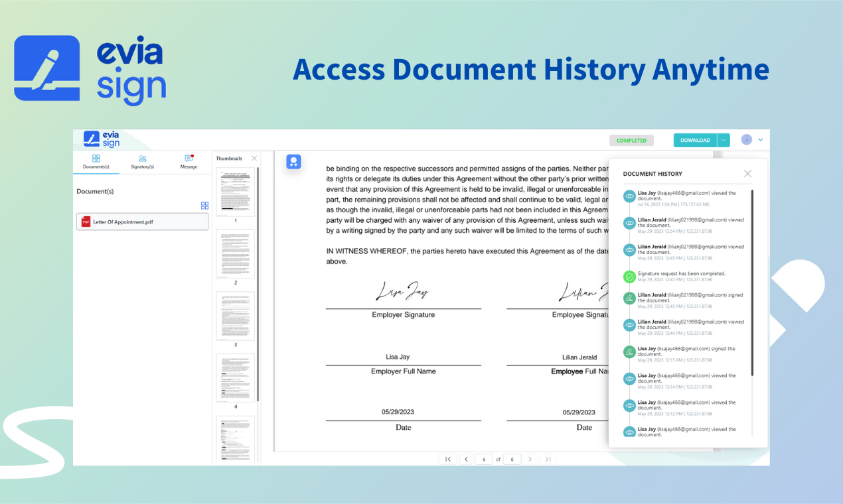Open the partly visible fifth thumbnail
This screenshot has width=843, height=504.
click(x=235, y=438)
